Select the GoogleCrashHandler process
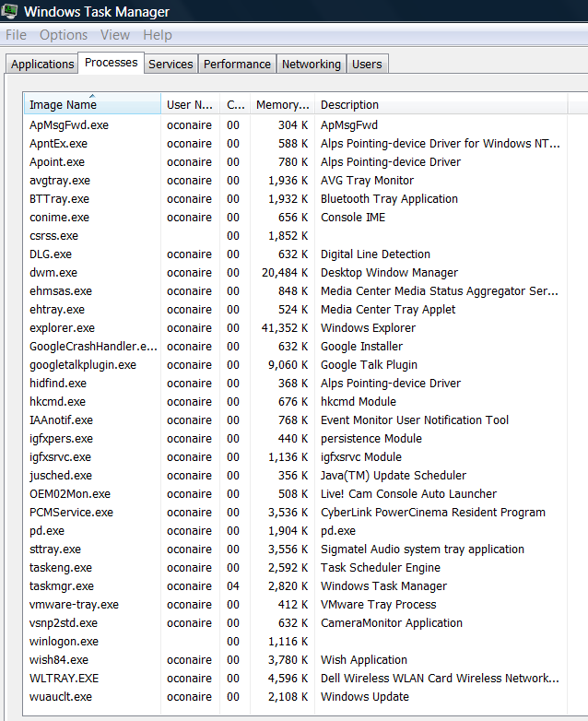The width and height of the screenshot is (588, 721). [x=295, y=347]
